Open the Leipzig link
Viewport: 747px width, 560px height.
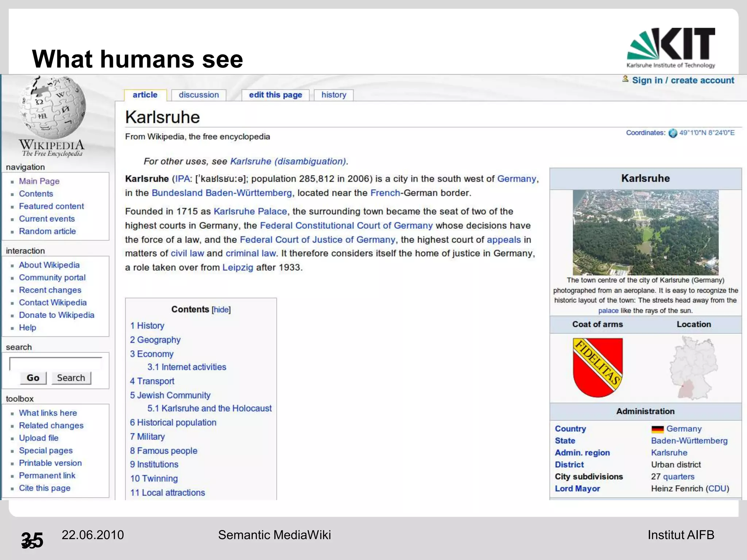[x=237, y=268]
